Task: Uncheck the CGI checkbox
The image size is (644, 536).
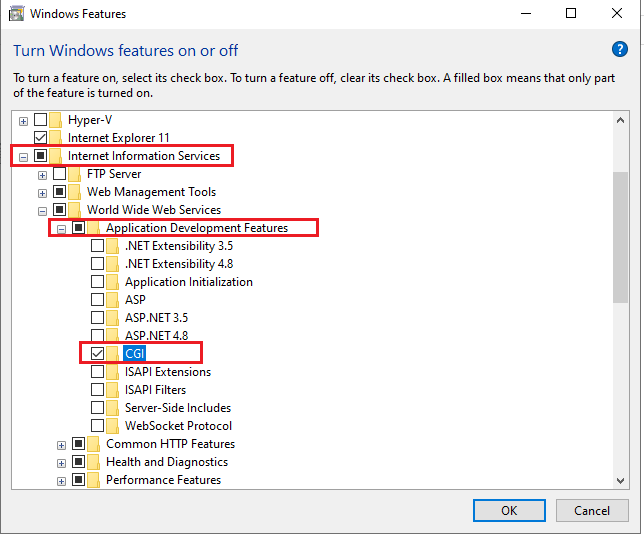Action: (97, 353)
